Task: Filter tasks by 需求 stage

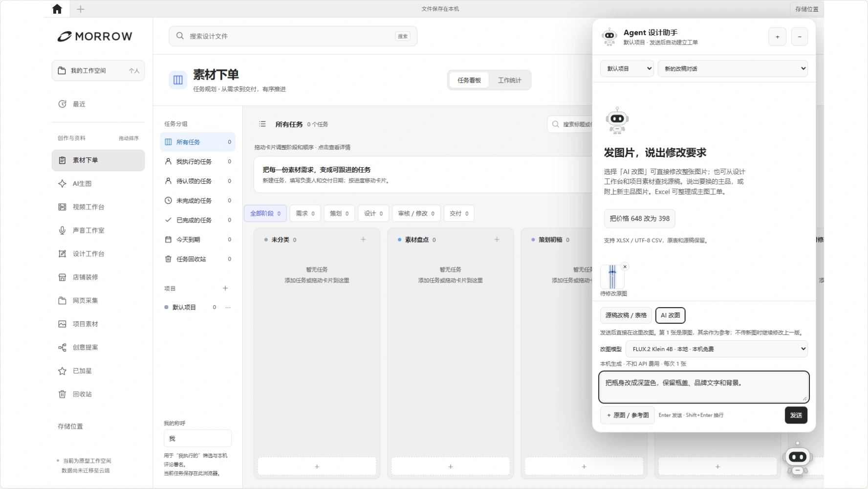Action: (305, 214)
